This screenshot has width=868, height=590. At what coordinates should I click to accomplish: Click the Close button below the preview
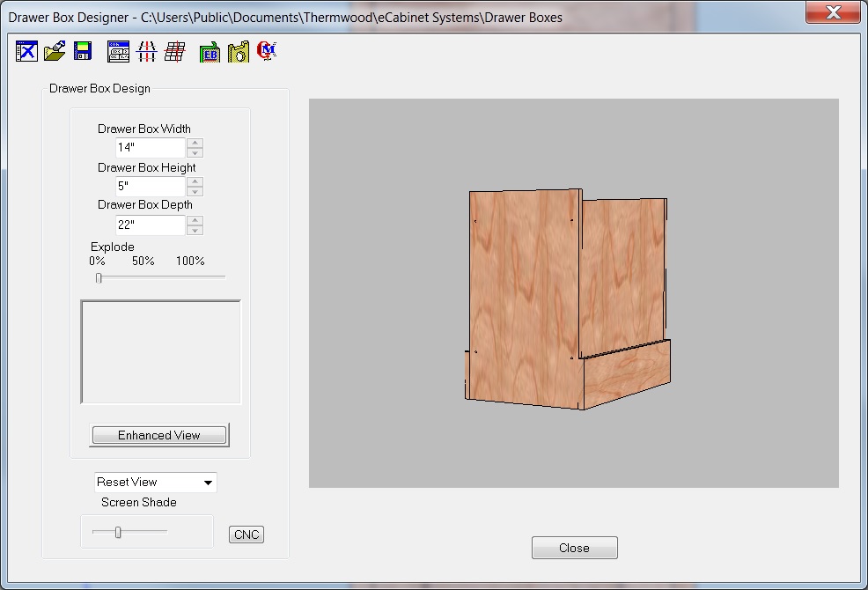(x=574, y=548)
